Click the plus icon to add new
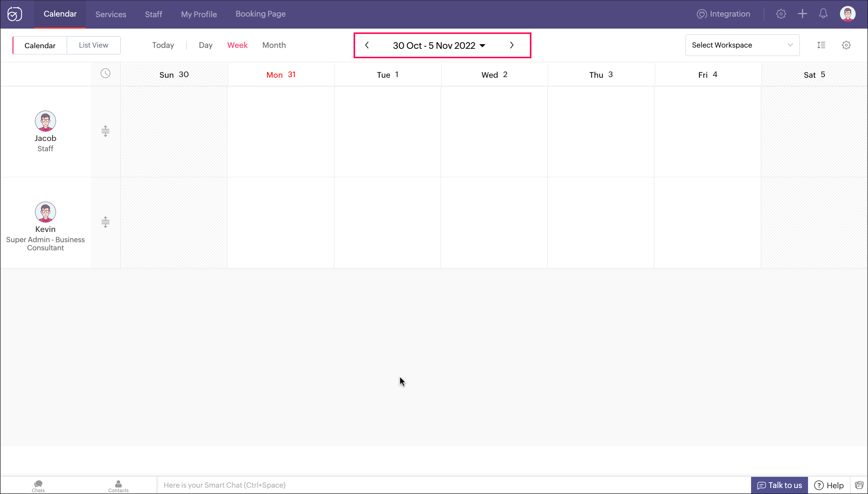This screenshot has height=494, width=868. click(803, 14)
